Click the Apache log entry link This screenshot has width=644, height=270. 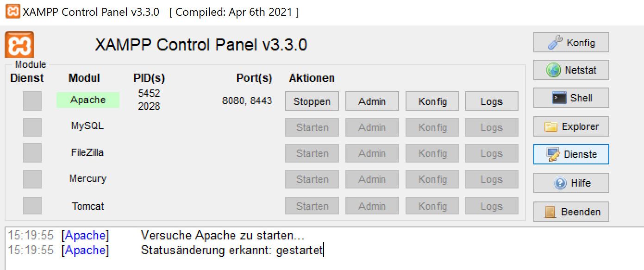(85, 235)
